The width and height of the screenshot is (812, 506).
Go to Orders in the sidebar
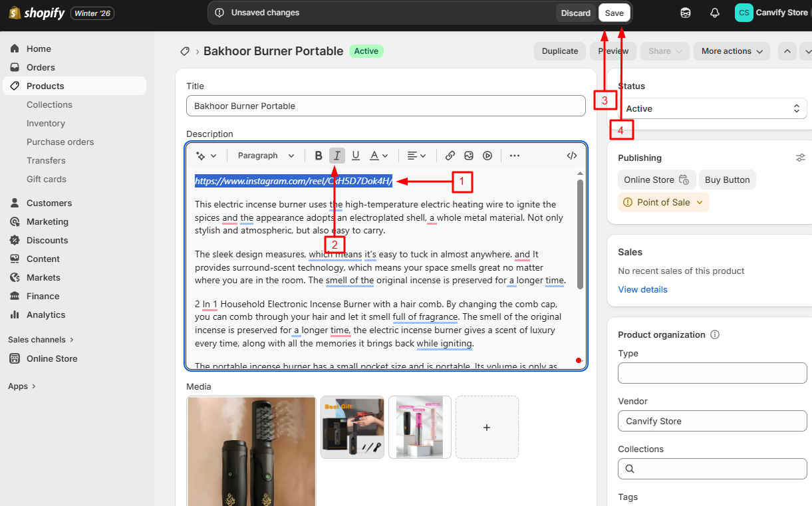pos(41,67)
